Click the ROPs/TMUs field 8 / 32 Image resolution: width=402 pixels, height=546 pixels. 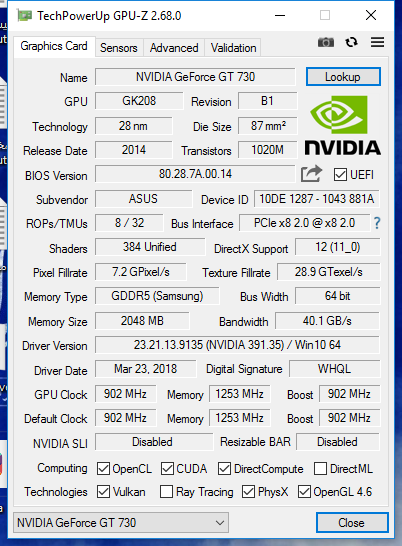129,223
